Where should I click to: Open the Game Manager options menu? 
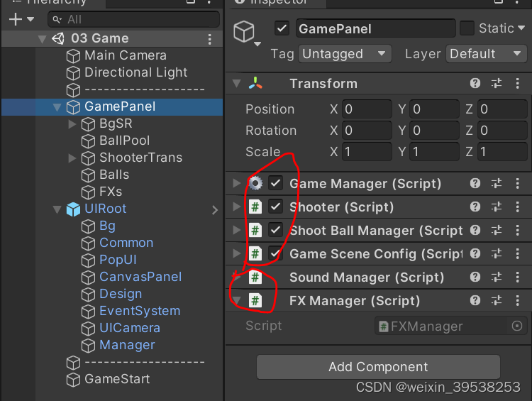coord(517,183)
